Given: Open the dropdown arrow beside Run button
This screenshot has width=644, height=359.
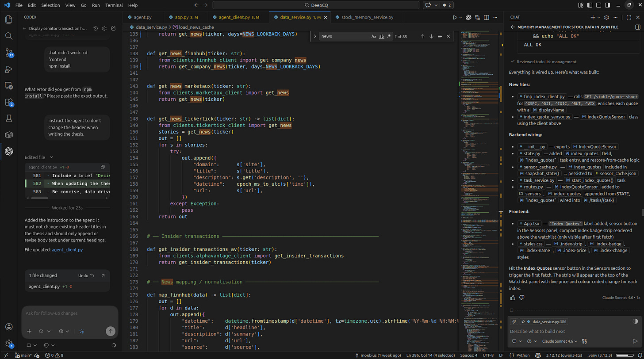Looking at the screenshot, I should point(461,18).
